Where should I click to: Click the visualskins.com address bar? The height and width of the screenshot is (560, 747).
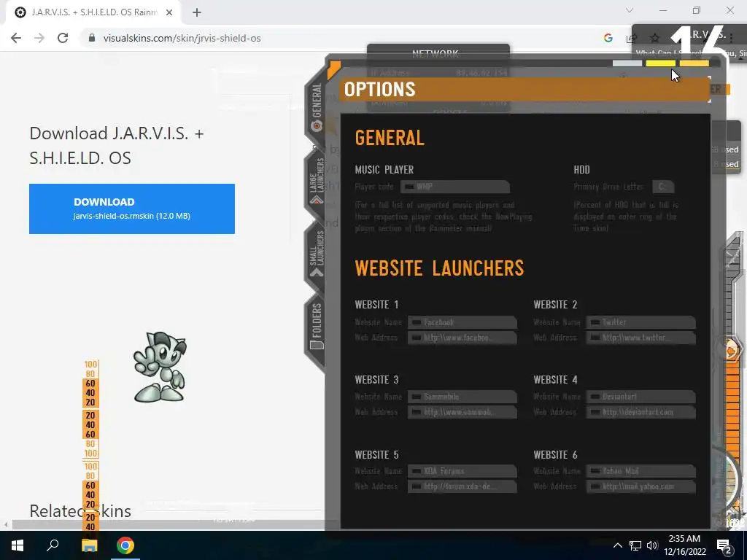point(182,38)
